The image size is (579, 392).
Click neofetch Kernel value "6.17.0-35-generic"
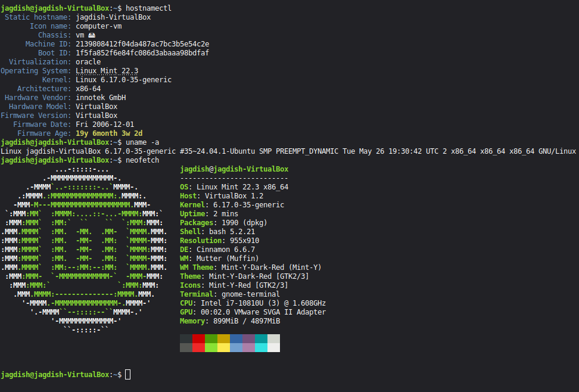[248, 205]
